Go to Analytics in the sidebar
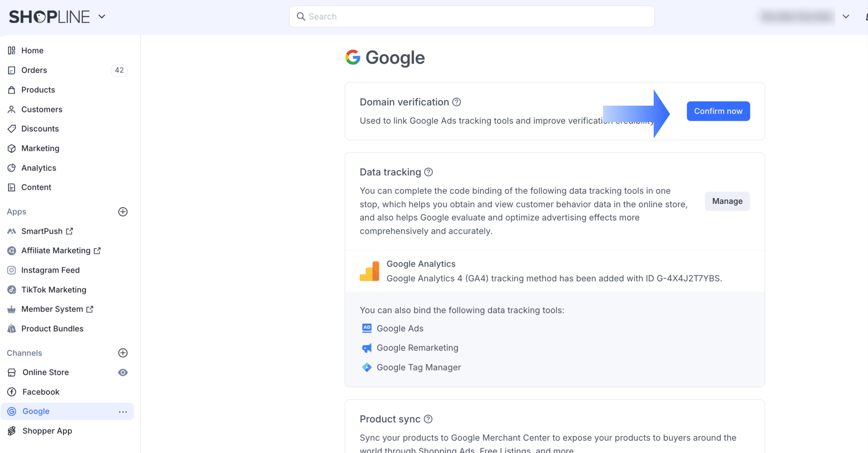Screen dimensions: 868x453 [38, 168]
